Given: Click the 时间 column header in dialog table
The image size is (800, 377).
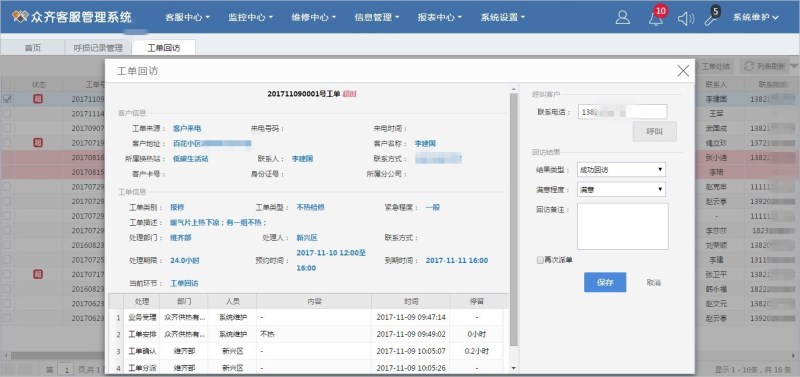Looking at the screenshot, I should coord(411,301).
